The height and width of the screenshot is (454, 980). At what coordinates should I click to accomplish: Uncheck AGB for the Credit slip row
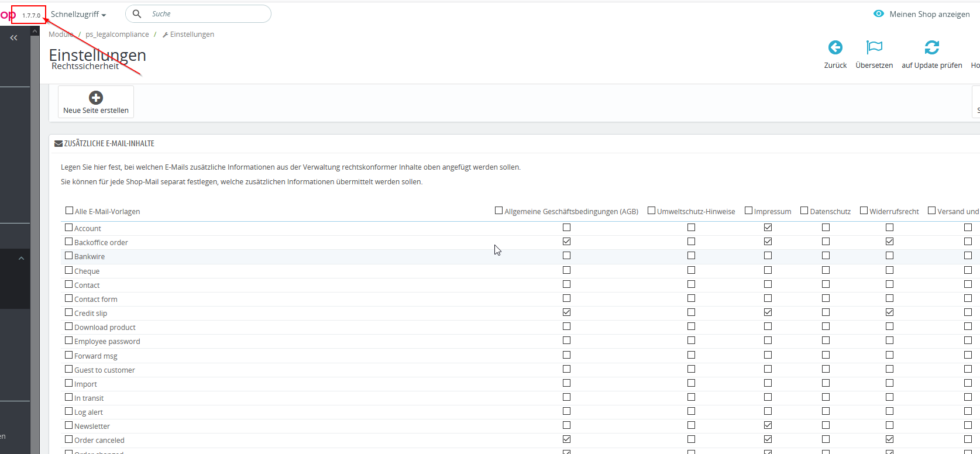click(x=566, y=312)
